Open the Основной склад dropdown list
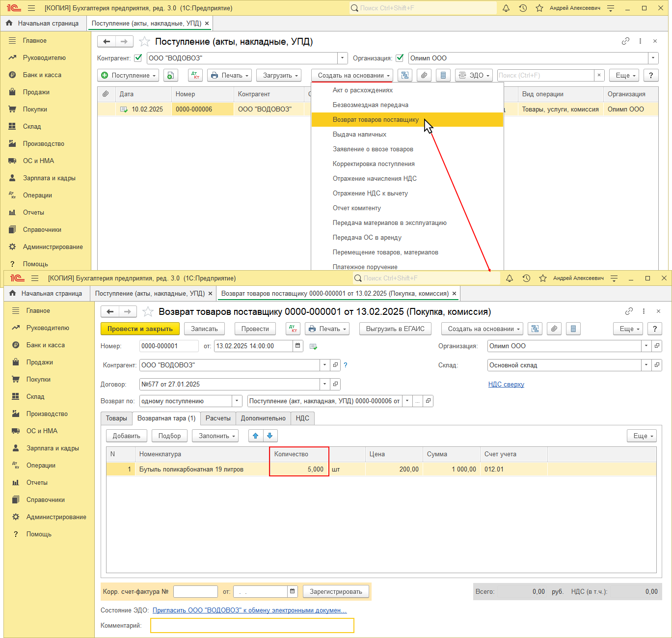672x638 pixels. (x=646, y=365)
